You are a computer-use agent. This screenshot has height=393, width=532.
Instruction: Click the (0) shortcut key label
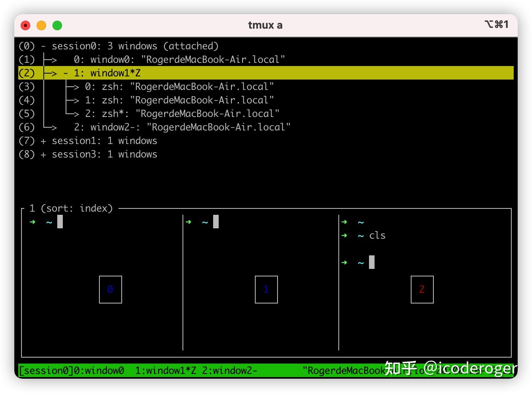(27, 46)
